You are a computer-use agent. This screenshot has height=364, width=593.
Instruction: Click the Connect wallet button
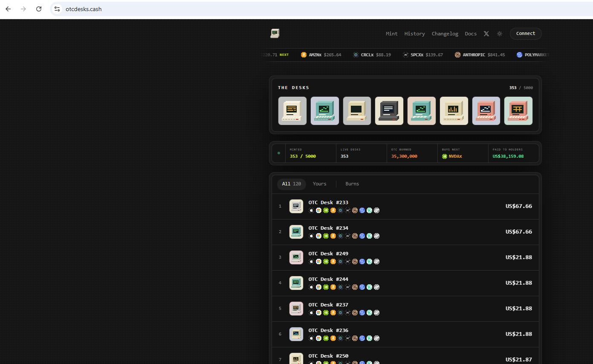(x=526, y=34)
